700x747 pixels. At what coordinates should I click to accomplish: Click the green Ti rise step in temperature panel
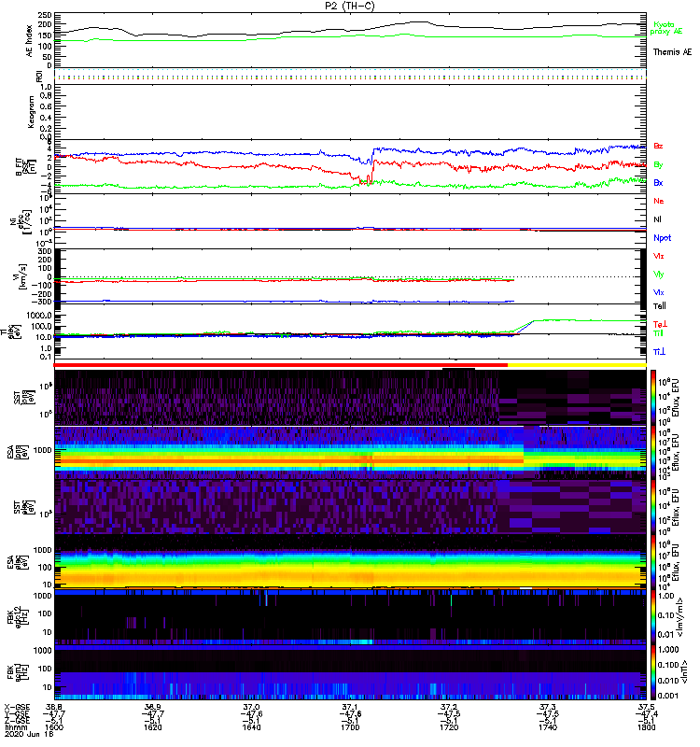[523, 325]
